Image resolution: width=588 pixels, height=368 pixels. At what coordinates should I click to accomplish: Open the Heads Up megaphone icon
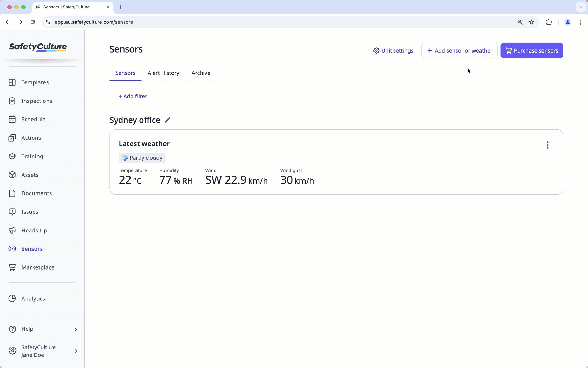tap(12, 231)
